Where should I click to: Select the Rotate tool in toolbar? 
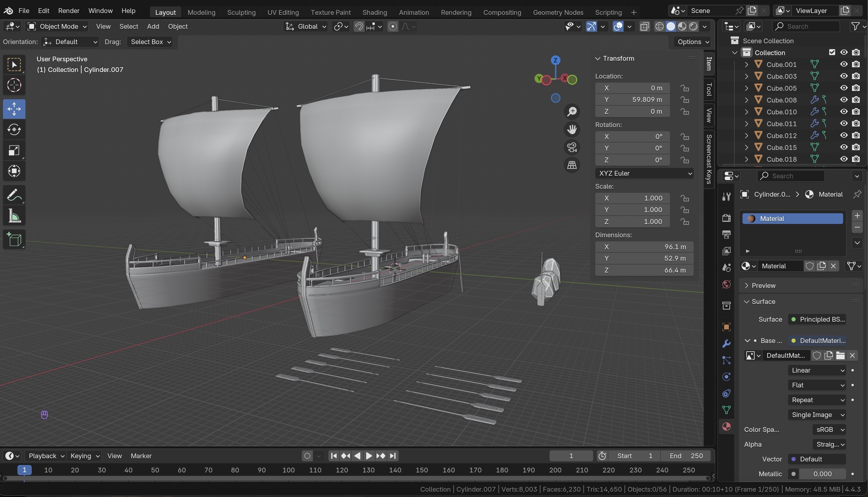coord(14,129)
